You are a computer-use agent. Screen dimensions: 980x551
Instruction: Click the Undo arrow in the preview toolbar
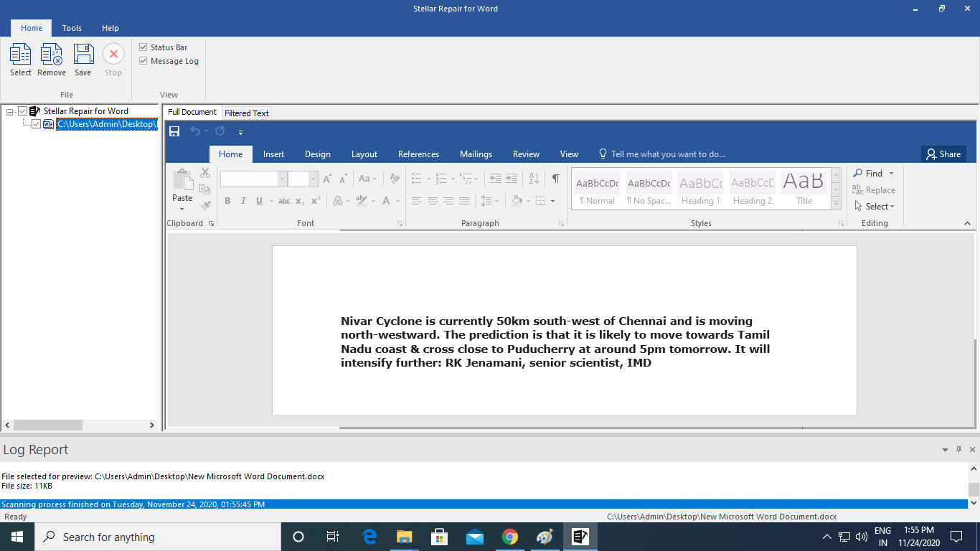point(195,131)
